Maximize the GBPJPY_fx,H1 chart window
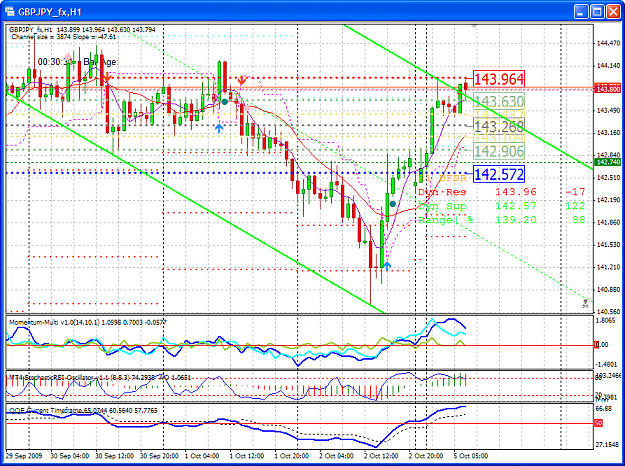The width and height of the screenshot is (625, 466). pos(597,12)
